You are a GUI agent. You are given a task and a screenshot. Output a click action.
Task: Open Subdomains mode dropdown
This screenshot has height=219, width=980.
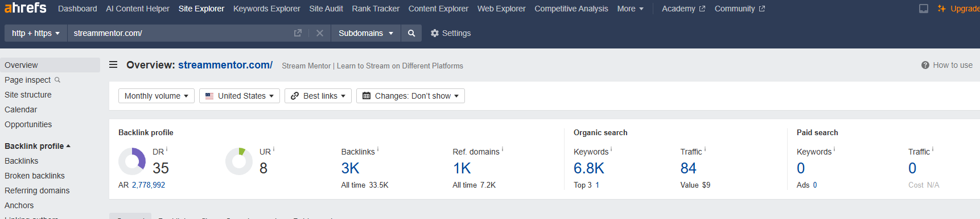click(366, 33)
